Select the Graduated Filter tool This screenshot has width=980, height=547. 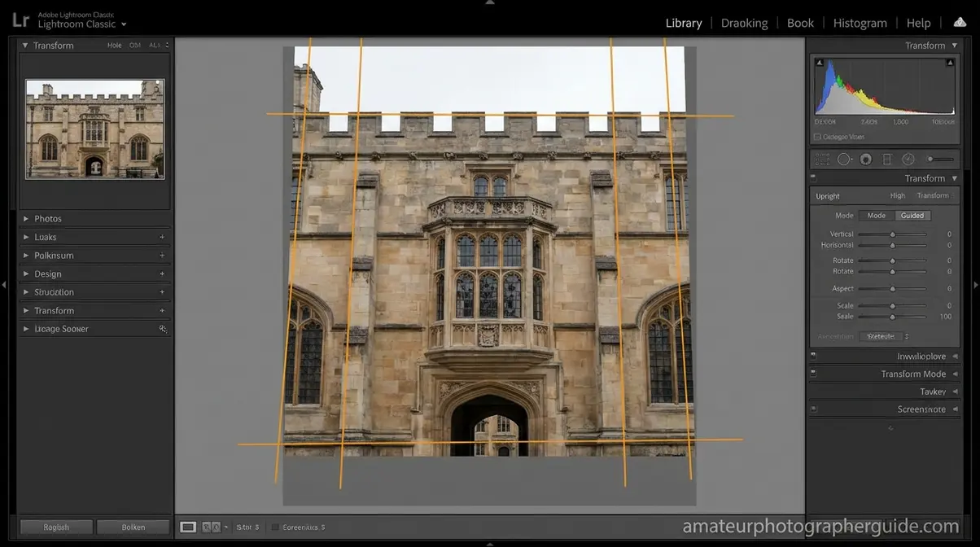click(x=886, y=159)
